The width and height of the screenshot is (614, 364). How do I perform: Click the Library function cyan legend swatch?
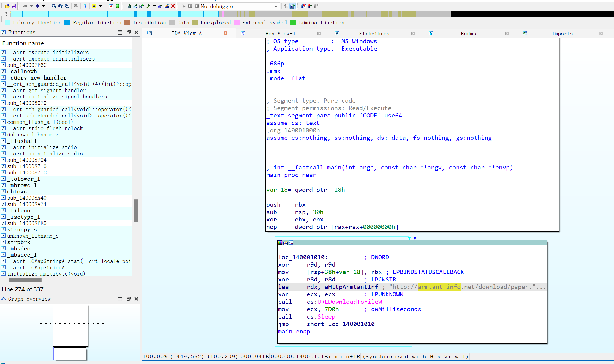click(x=8, y=23)
